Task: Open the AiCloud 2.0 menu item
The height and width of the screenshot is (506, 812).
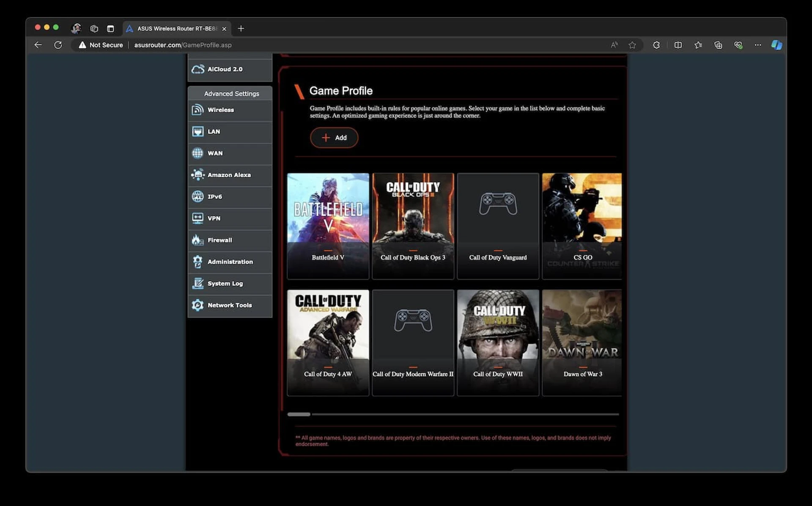Action: click(230, 69)
